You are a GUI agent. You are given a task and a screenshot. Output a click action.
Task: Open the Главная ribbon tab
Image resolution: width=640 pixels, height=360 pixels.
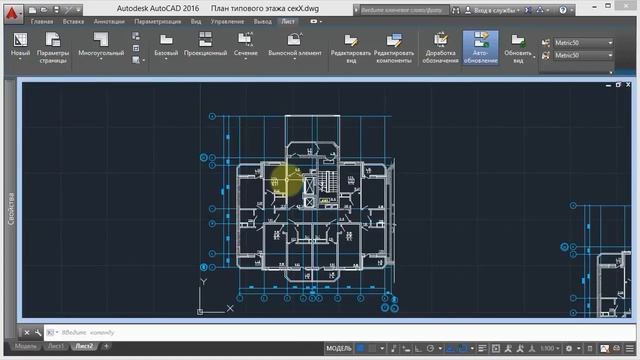[x=42, y=22]
